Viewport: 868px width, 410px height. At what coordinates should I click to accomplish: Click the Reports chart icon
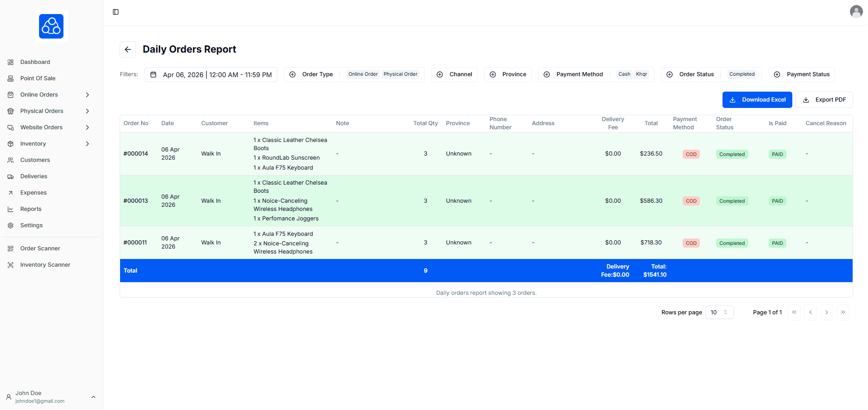(x=10, y=209)
